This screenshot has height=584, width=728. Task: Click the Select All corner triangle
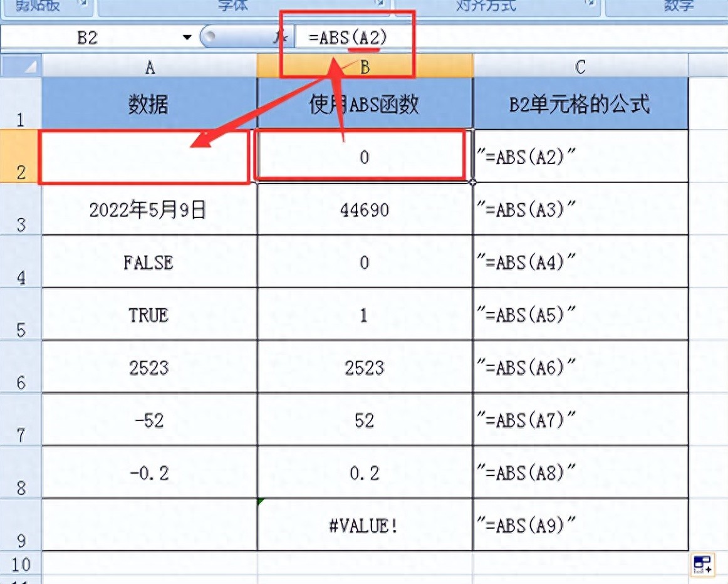pos(21,66)
